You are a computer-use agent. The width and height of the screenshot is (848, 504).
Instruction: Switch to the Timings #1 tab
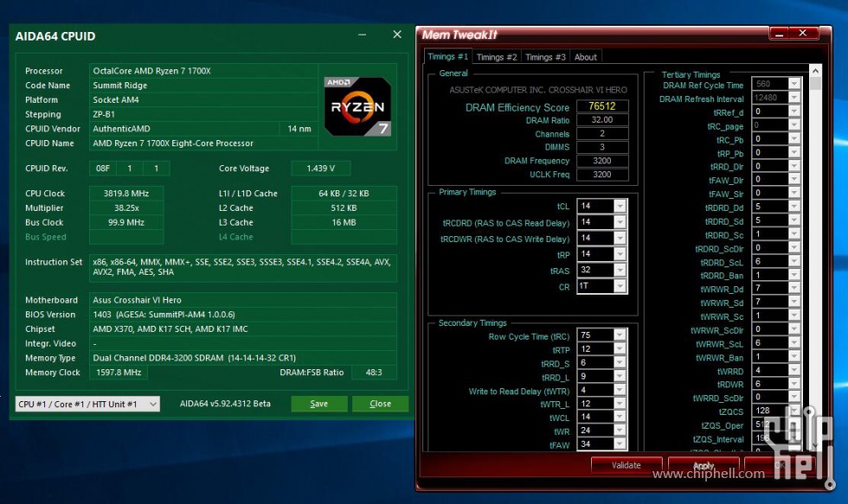tap(448, 56)
